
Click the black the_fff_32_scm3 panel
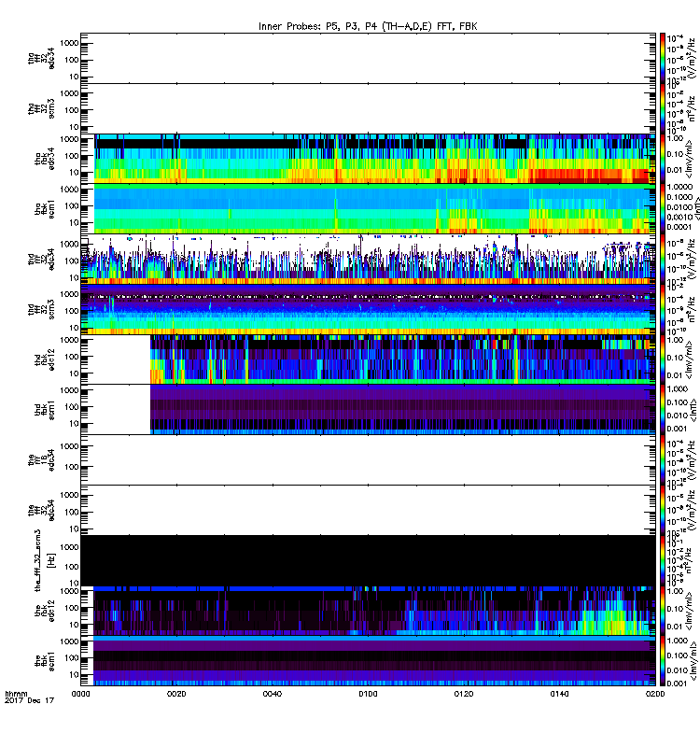point(368,560)
